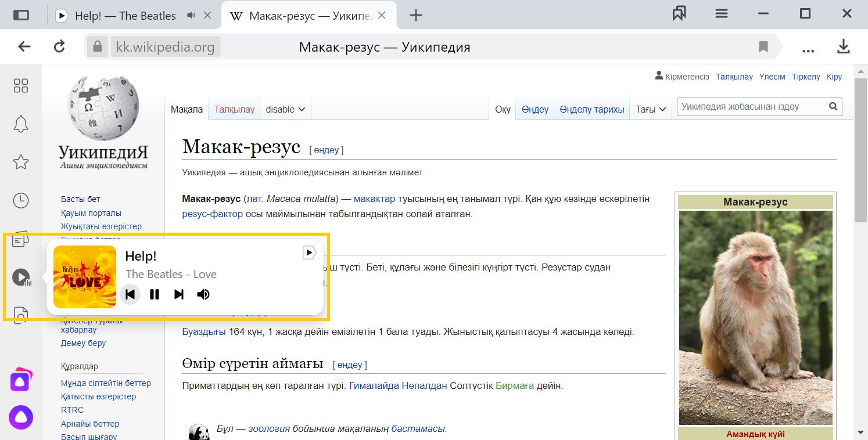Click the Демеу беру link

[x=84, y=343]
